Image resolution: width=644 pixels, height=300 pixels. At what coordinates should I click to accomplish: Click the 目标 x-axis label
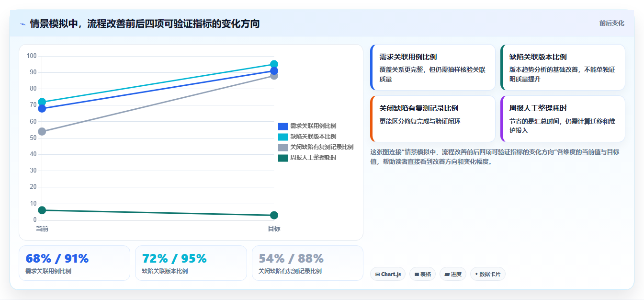[274, 229]
